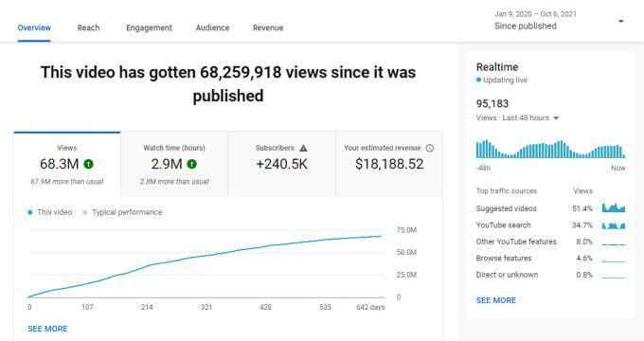Click the 34.7% YouTube search percentage
Viewport: 644px width, 341px height.
click(582, 225)
